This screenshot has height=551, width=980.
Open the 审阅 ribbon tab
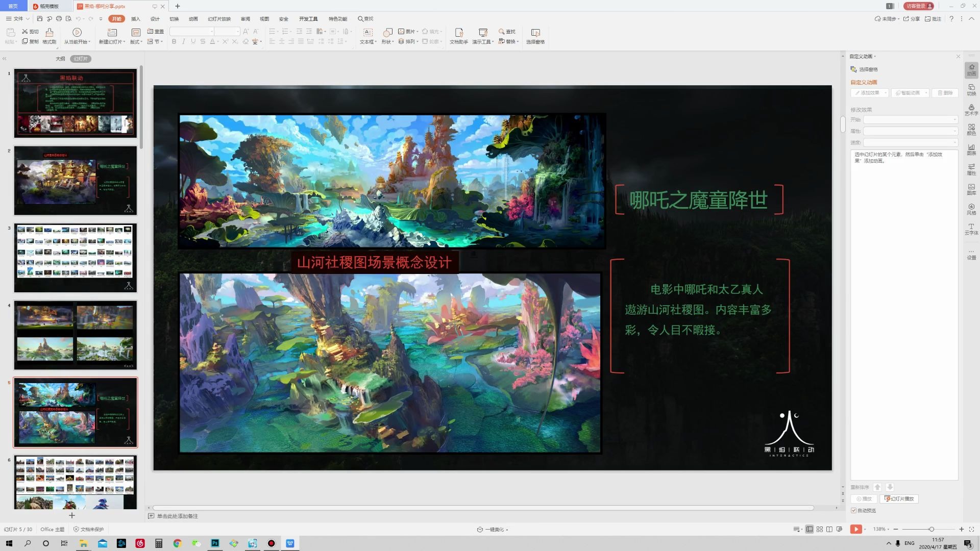pos(246,19)
